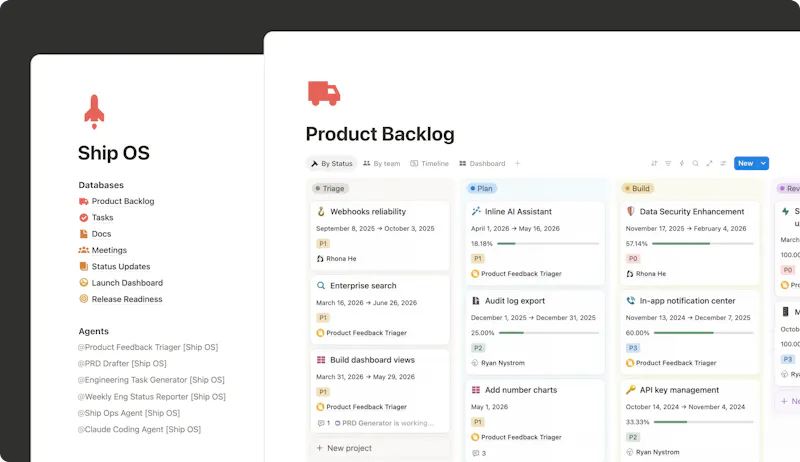Click the 18.18% progress bar on Inline AI Assistant
800x462 pixels.
pyautogui.click(x=548, y=244)
